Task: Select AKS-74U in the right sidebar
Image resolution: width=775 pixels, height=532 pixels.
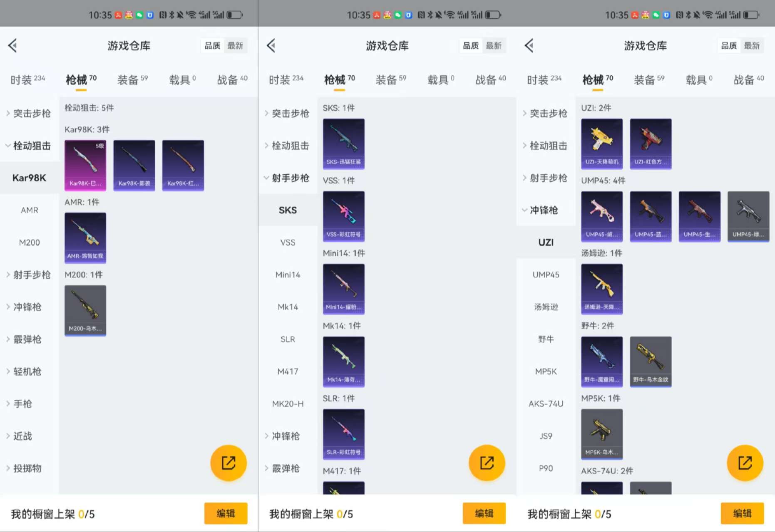Action: coord(546,404)
